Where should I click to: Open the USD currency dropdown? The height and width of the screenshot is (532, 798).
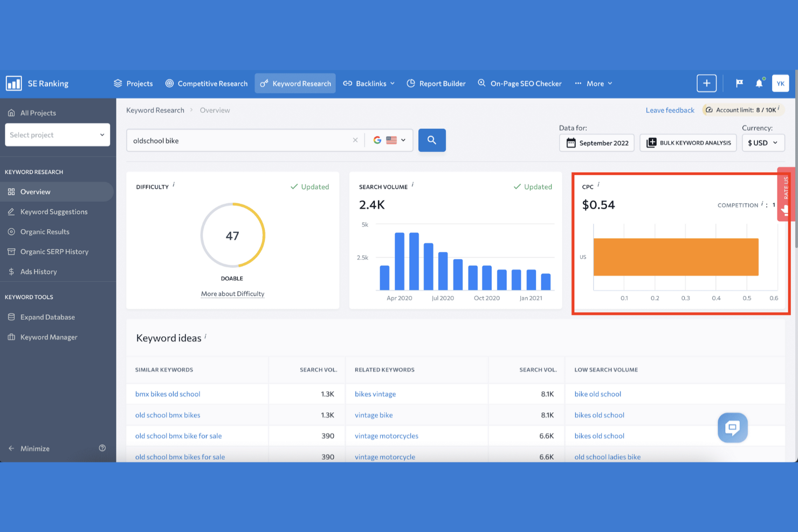coord(763,143)
